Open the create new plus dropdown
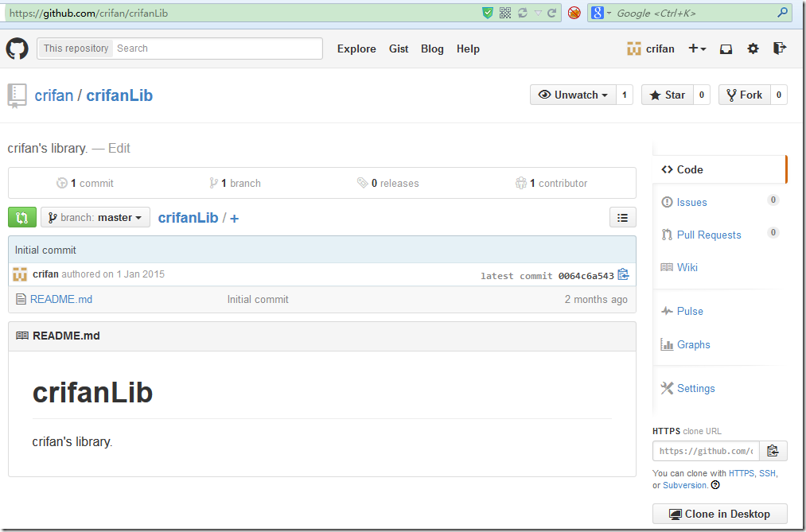Image resolution: width=806 pixels, height=532 pixels. tap(697, 49)
